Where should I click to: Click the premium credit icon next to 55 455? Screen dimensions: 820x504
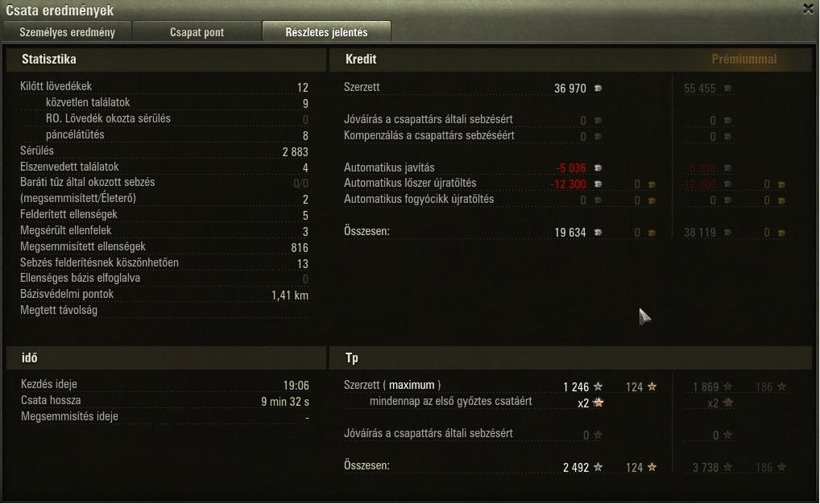(x=727, y=89)
